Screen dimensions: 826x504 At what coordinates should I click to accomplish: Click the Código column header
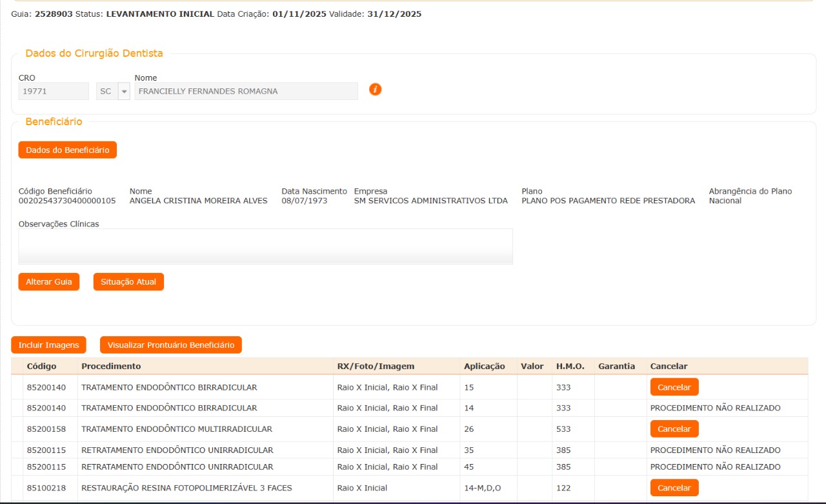[x=41, y=366]
